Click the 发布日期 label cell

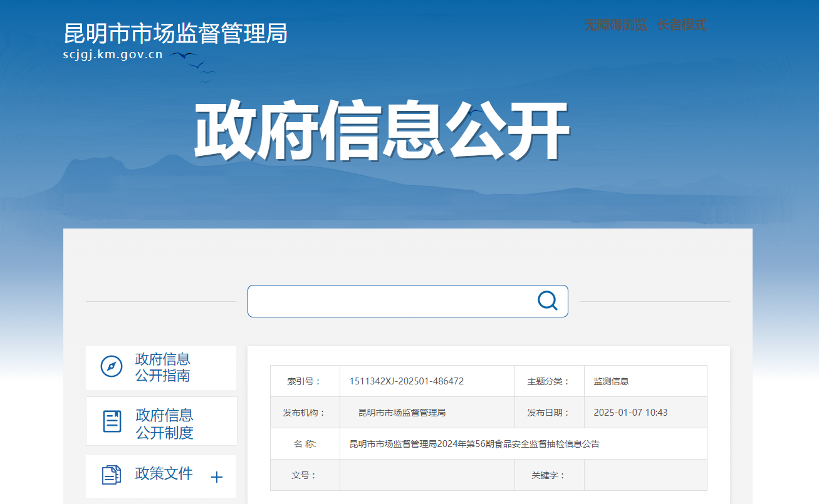click(x=550, y=413)
